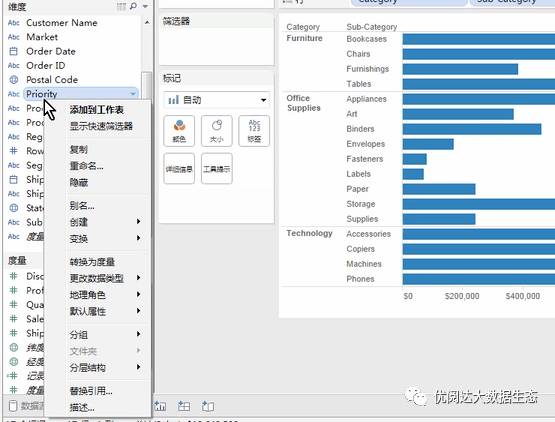Screen dimensions: 555x422
Task: Click the Order Date calendar icon
Action: click(x=13, y=51)
